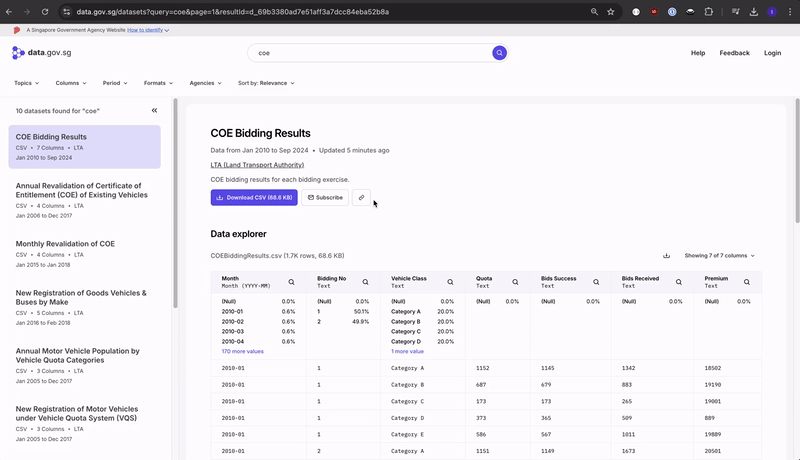This screenshot has width=800, height=460.
Task: Search within the Quota column
Action: point(515,282)
